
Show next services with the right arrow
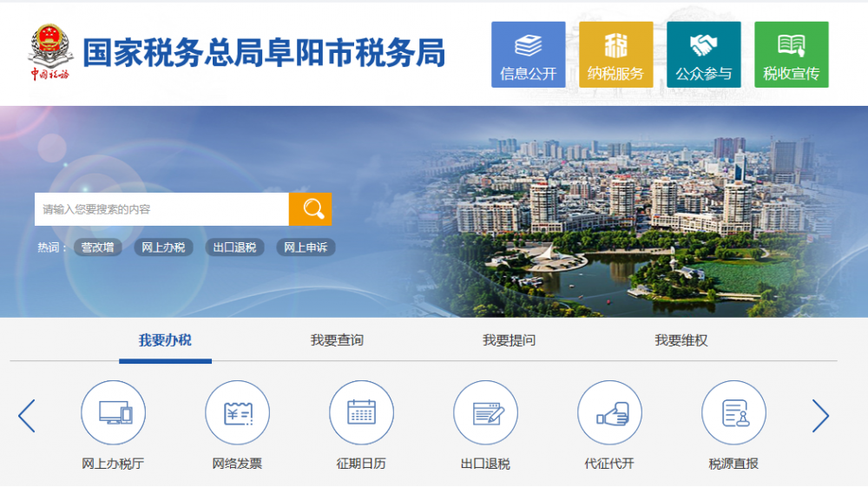click(x=820, y=417)
